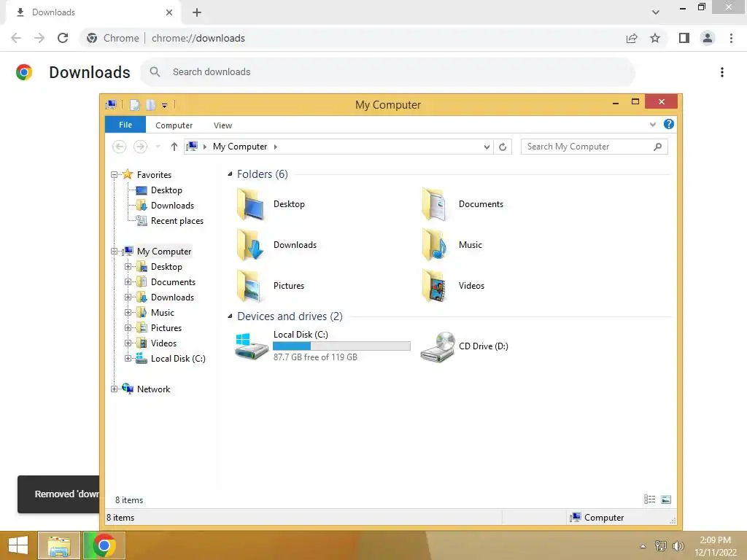Click the breadcrumb arrow after My Computer

(x=275, y=147)
